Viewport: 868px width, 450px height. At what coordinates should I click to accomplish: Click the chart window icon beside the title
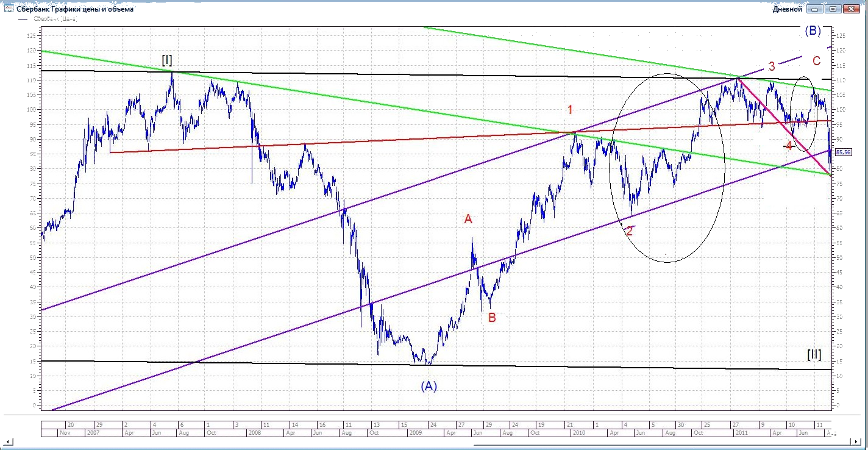(x=8, y=9)
